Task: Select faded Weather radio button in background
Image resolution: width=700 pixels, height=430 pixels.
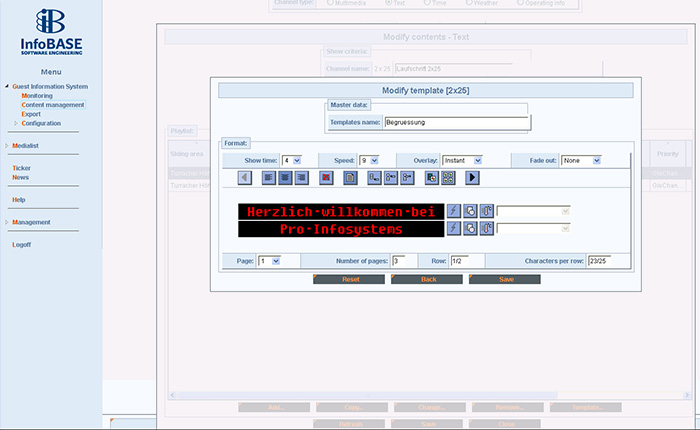Action: 469,3
